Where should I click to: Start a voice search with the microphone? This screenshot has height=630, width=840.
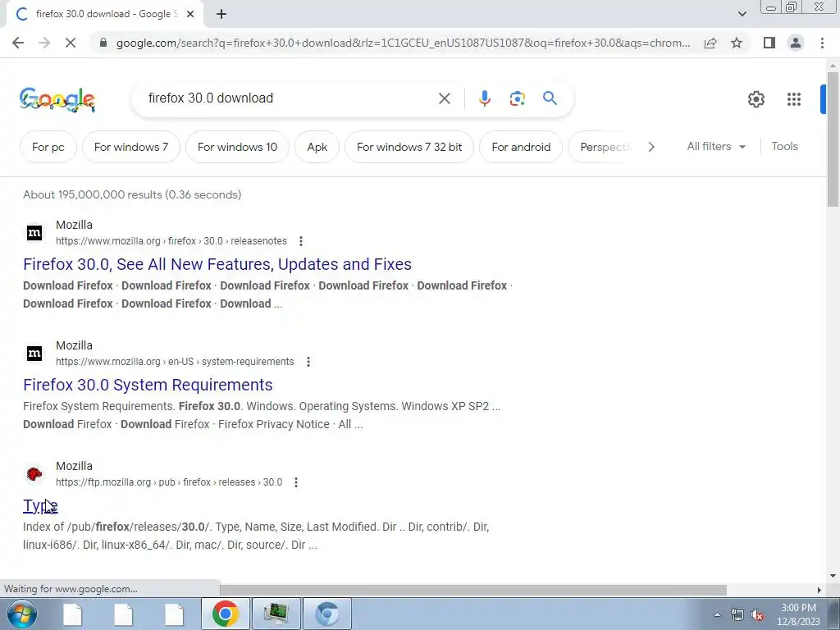click(x=485, y=98)
